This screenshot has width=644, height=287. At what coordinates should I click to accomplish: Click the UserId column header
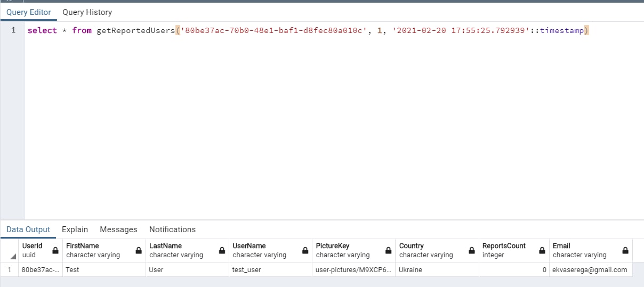pos(40,250)
